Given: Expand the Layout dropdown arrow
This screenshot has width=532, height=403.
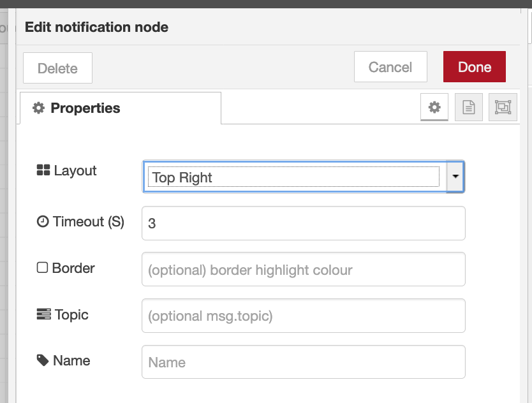Looking at the screenshot, I should (x=455, y=177).
